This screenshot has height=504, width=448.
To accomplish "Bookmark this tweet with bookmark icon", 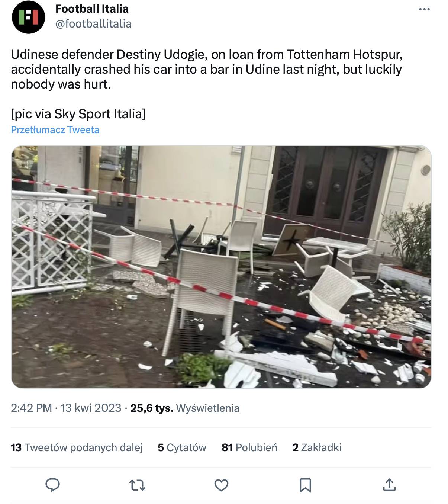I will (x=305, y=485).
